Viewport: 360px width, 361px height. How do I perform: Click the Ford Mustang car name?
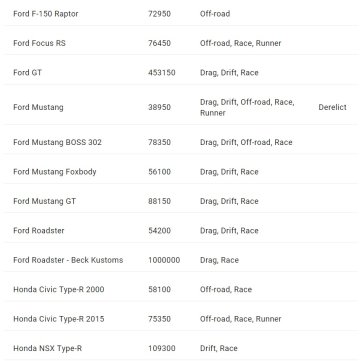coord(38,107)
